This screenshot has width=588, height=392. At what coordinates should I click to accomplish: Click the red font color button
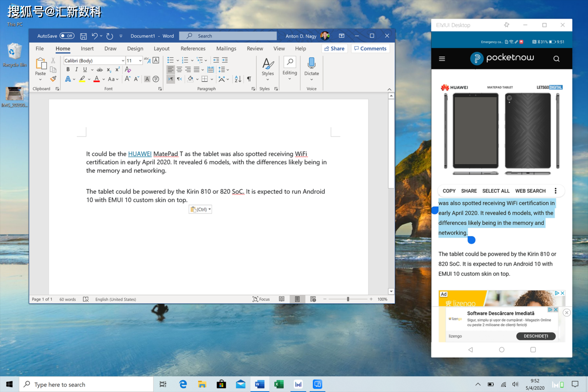pyautogui.click(x=96, y=79)
